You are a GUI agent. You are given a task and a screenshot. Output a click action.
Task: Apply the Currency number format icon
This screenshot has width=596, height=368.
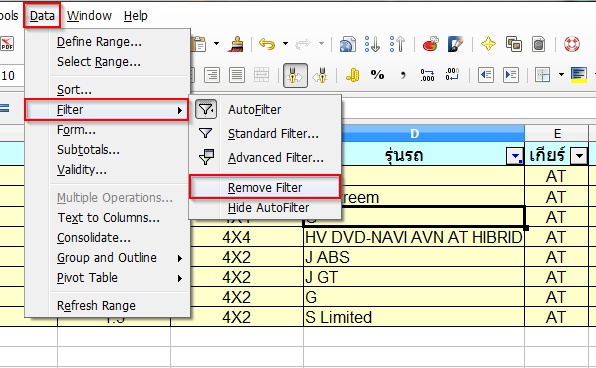353,75
